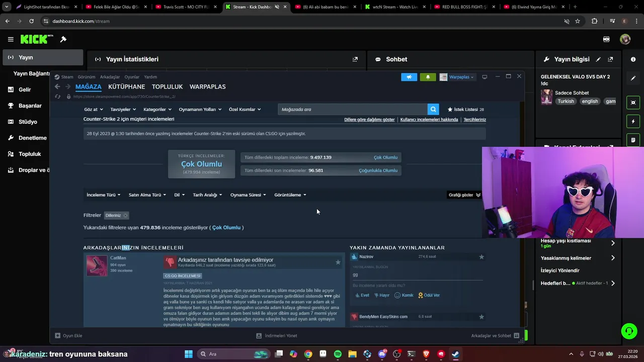Pop out the Yayın İstatistikleri panel
The height and width of the screenshot is (362, 644).
point(355,59)
